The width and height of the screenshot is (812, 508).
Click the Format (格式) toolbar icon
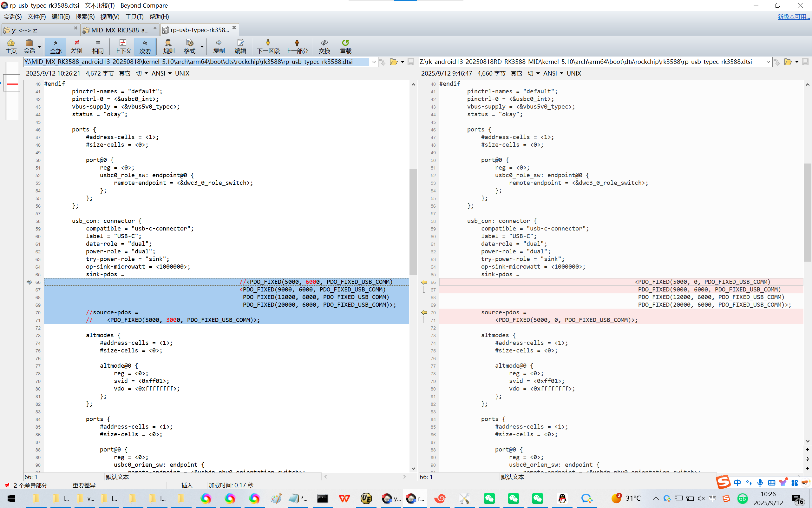[x=190, y=46]
